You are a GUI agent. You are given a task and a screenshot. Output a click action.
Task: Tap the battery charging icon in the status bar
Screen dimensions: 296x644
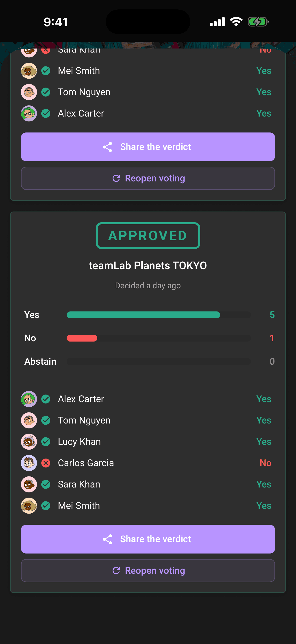(x=258, y=22)
